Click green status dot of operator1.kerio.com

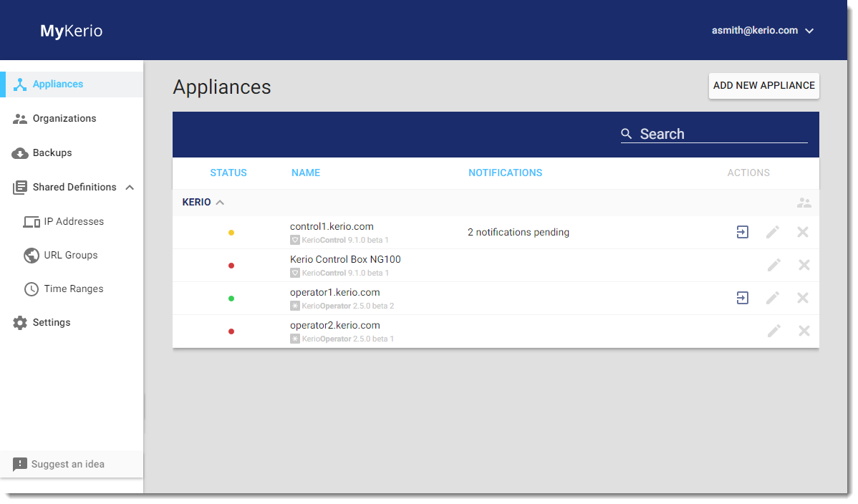click(x=231, y=299)
